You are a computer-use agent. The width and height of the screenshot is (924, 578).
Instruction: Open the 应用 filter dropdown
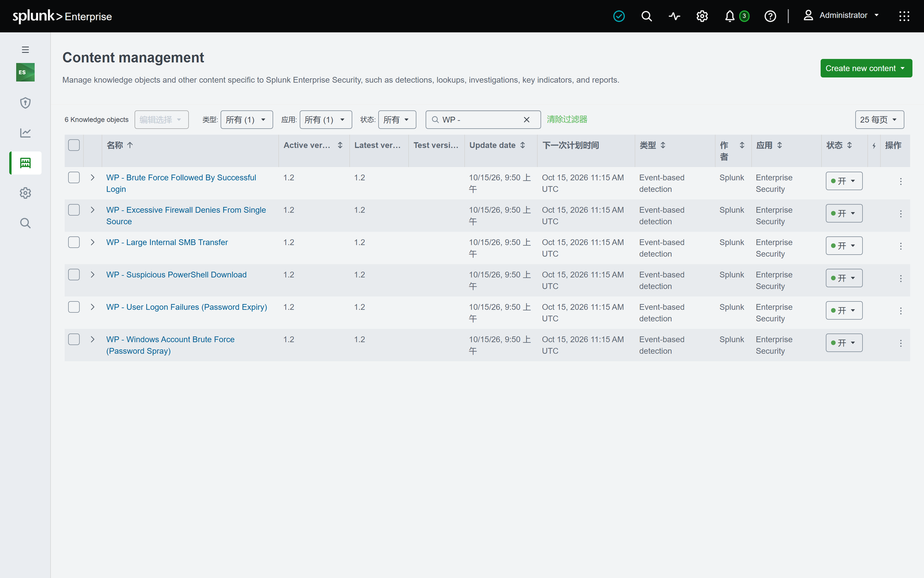(x=326, y=120)
